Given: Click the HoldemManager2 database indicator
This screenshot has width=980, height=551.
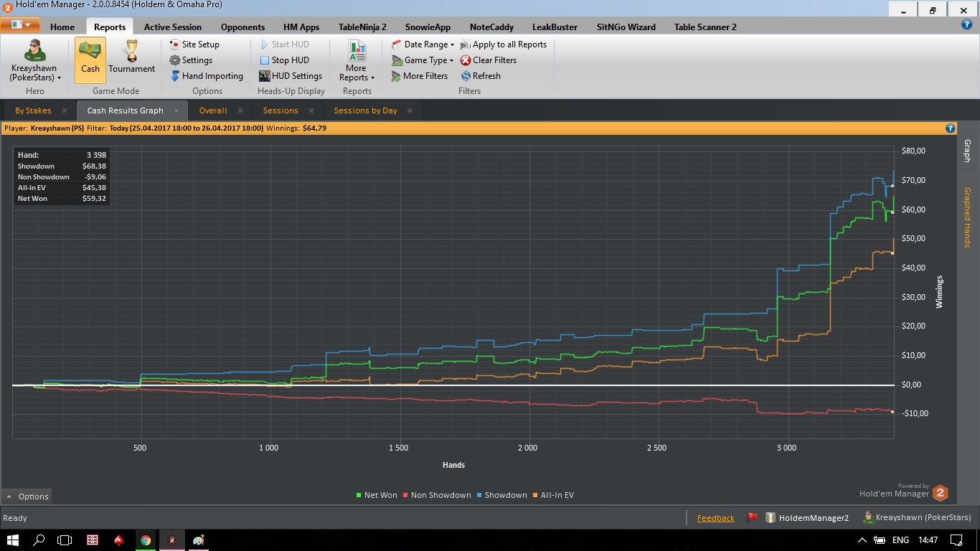Looking at the screenshot, I should tap(807, 518).
